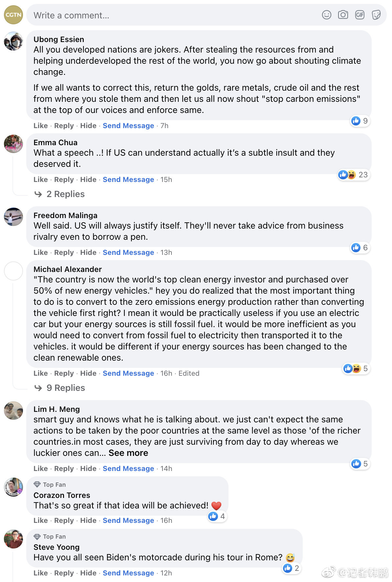Open Emma Chua's profile picture

tap(13, 144)
